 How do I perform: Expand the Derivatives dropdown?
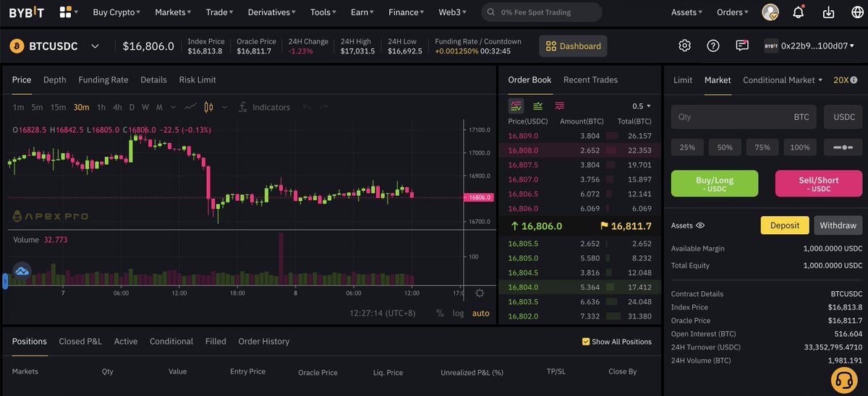pyautogui.click(x=272, y=12)
